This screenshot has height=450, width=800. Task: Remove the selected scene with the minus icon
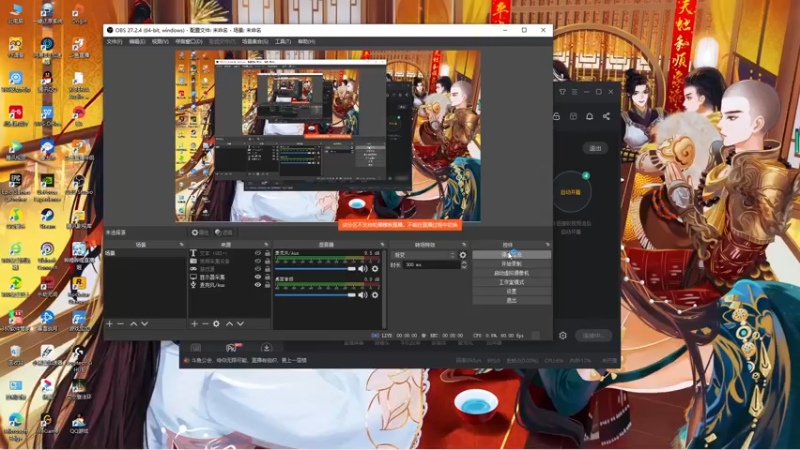click(x=120, y=323)
